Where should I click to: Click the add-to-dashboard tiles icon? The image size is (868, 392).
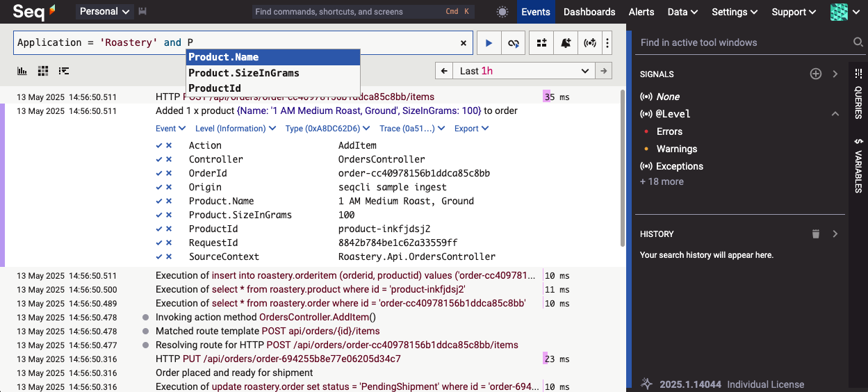pyautogui.click(x=542, y=43)
